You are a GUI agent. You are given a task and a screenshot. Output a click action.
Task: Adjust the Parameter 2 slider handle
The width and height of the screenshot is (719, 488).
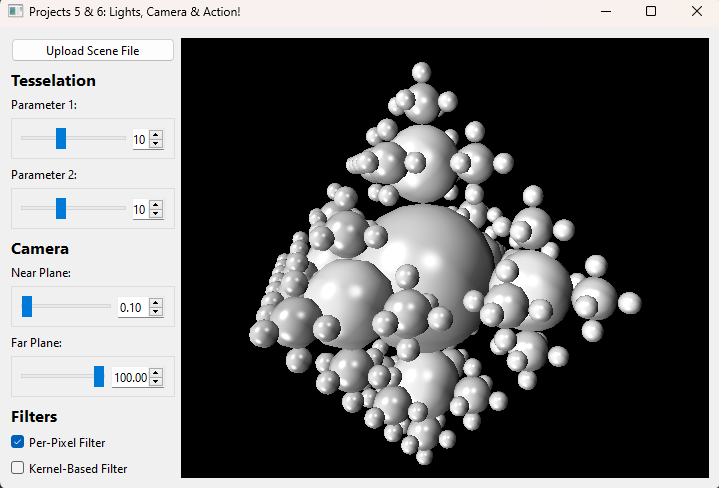(61, 208)
